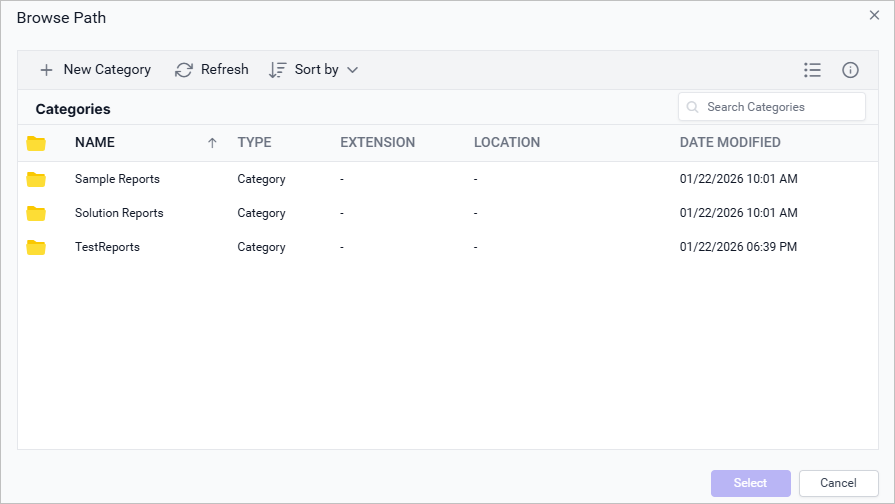895x504 pixels.
Task: Refresh the categories list
Action: pyautogui.click(x=212, y=70)
